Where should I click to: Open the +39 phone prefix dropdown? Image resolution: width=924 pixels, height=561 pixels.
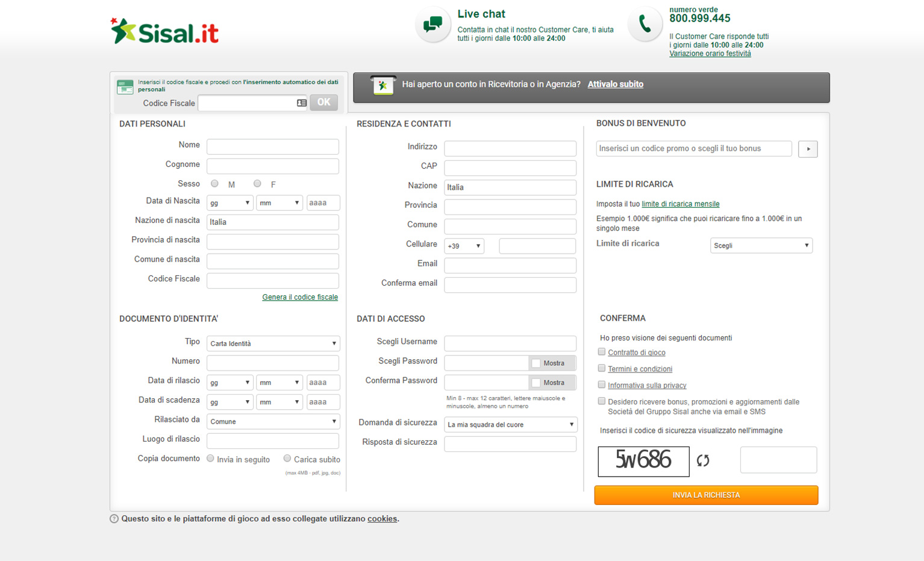click(x=463, y=246)
